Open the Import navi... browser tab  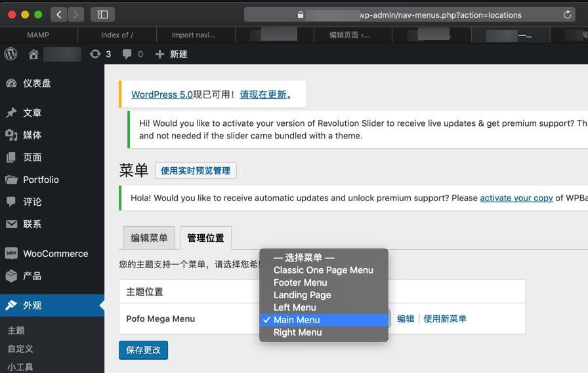[194, 35]
